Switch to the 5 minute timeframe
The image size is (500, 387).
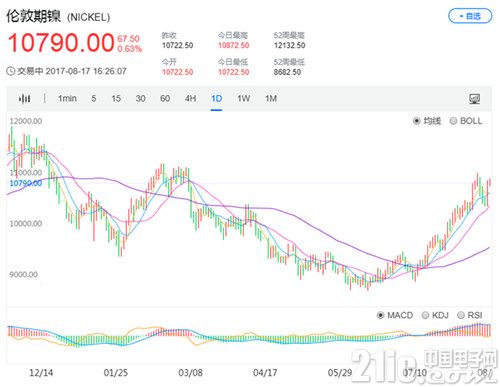pos(94,98)
